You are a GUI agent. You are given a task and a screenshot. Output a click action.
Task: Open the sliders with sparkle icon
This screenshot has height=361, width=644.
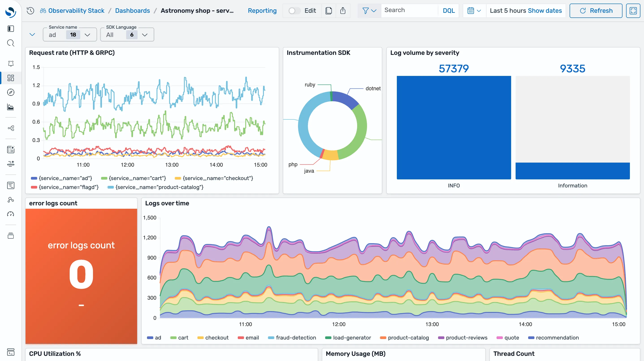[x=11, y=164]
